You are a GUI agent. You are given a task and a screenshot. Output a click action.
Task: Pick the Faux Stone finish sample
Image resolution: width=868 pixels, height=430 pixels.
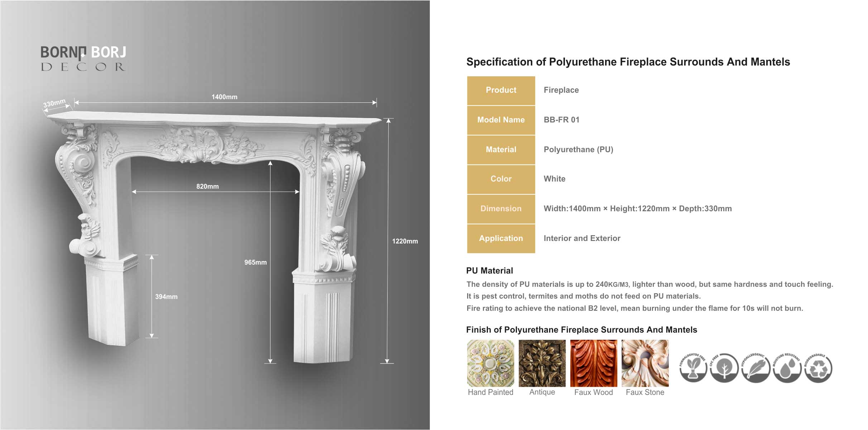pyautogui.click(x=645, y=363)
